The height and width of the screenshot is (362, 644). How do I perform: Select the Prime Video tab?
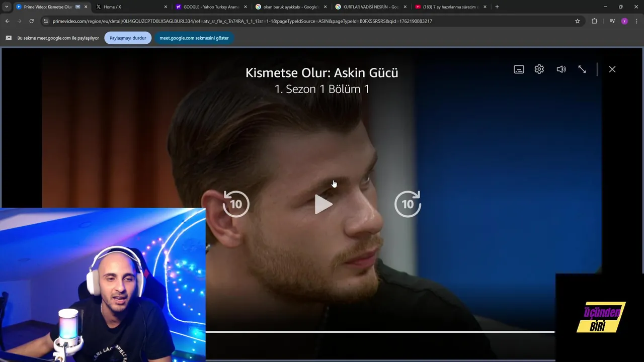click(48, 7)
